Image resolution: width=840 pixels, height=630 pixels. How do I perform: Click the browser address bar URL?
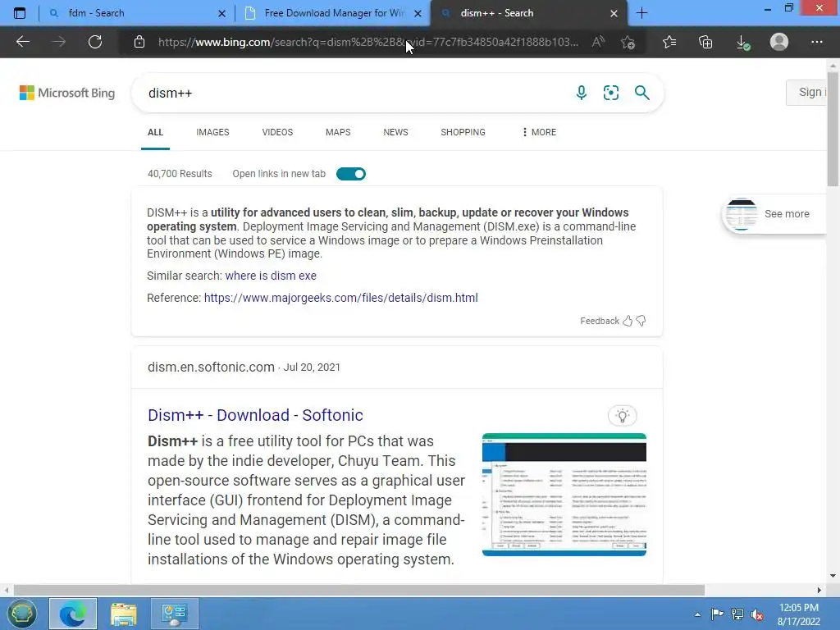pyautogui.click(x=368, y=42)
